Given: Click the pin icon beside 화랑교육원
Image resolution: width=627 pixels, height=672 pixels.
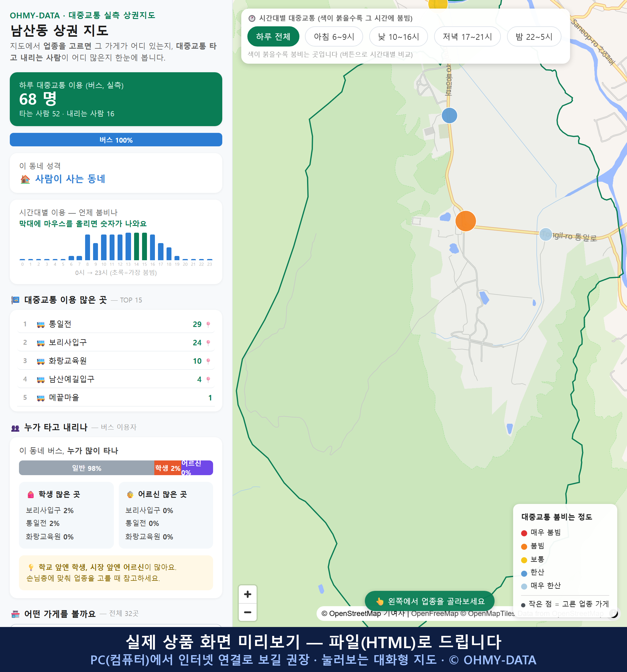Looking at the screenshot, I should (208, 361).
